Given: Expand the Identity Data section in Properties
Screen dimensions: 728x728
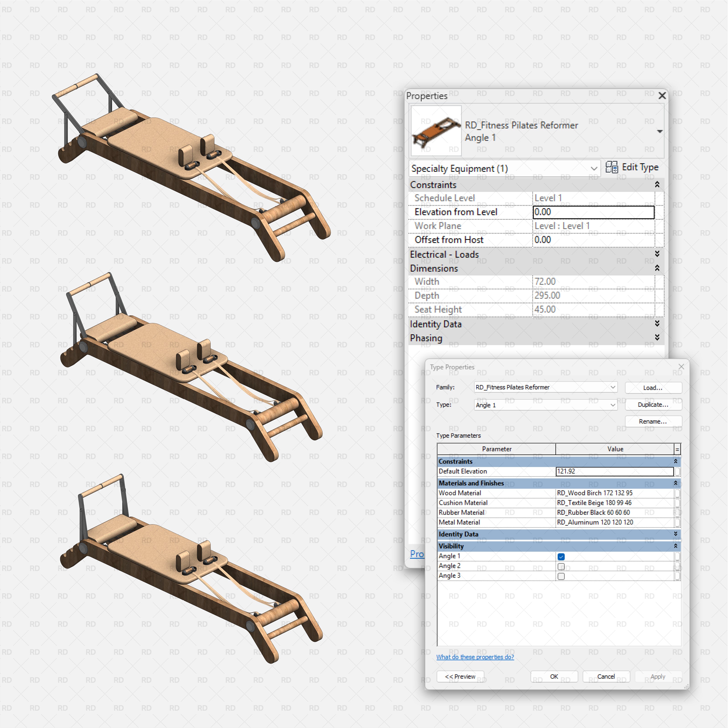Looking at the screenshot, I should click(x=657, y=324).
